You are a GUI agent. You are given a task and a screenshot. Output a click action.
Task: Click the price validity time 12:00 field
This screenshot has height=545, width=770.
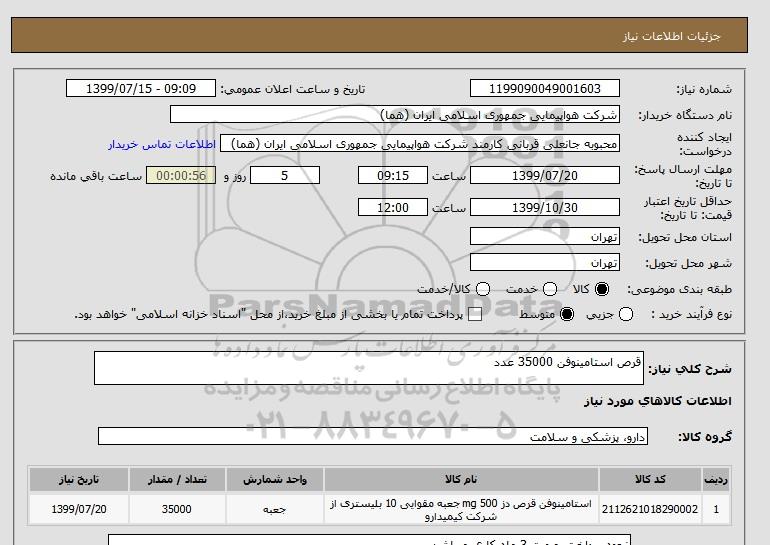point(393,207)
